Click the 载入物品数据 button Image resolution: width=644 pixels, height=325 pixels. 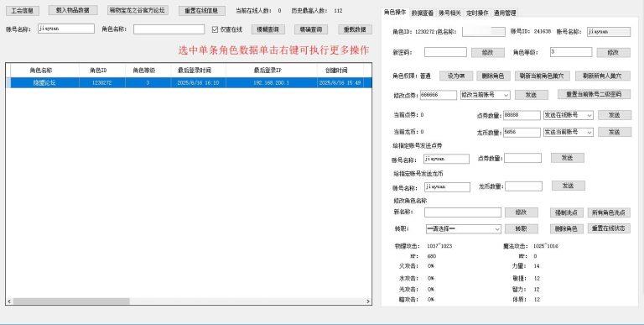point(73,10)
